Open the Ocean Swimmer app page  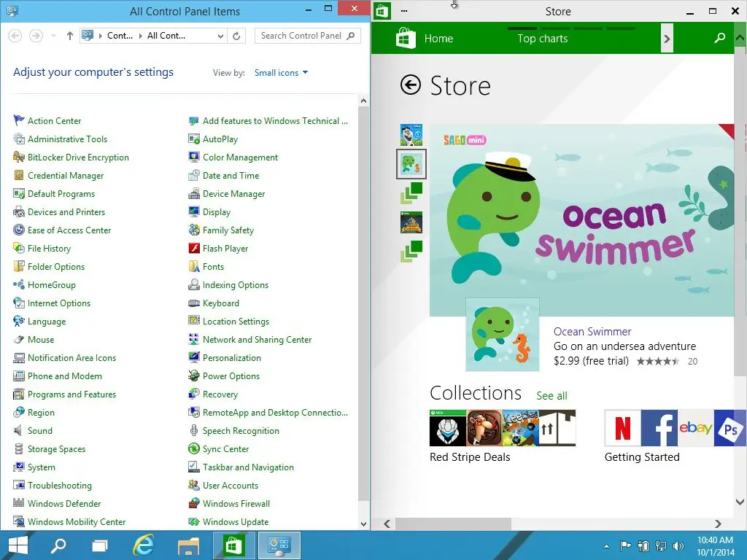[x=592, y=332]
